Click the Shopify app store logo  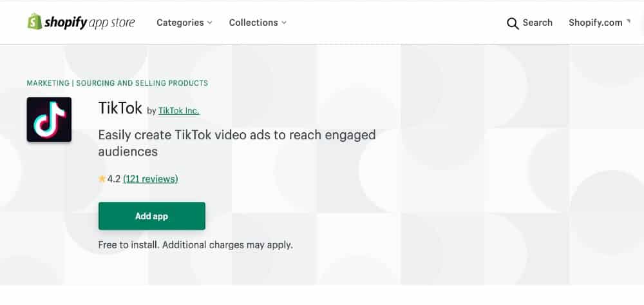tap(81, 22)
